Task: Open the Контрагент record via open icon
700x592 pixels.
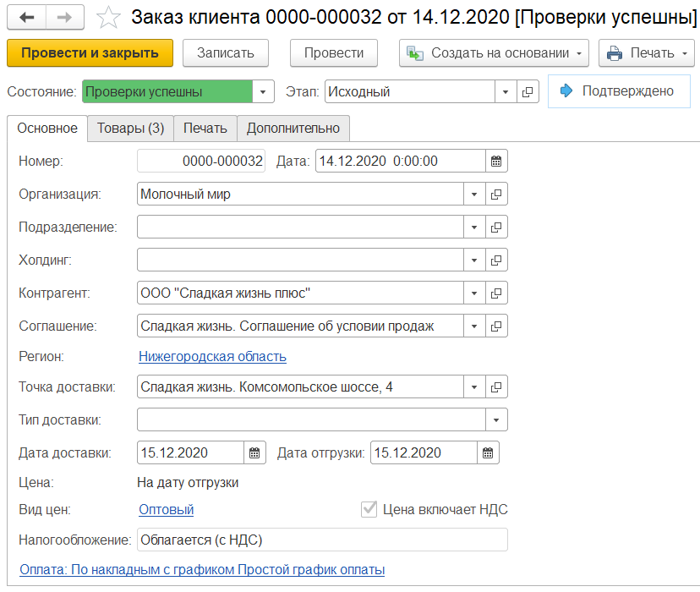Action: 496,293
